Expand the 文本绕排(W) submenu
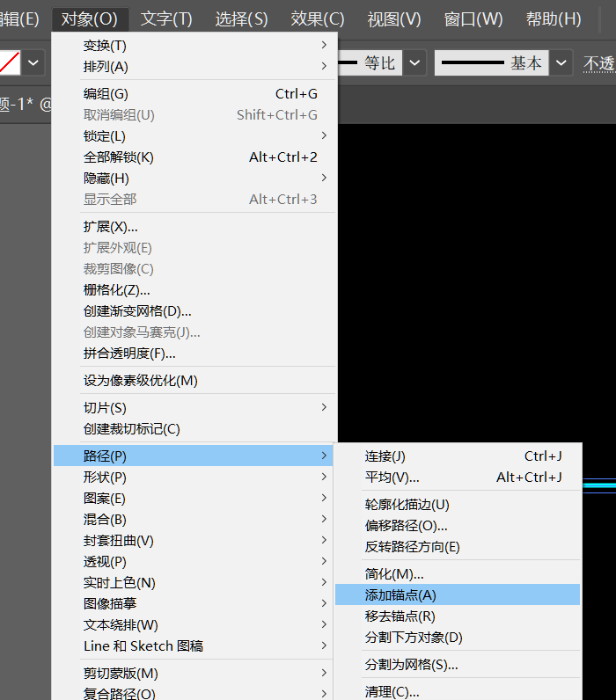Viewport: 616px width, 700px height. click(x=194, y=625)
